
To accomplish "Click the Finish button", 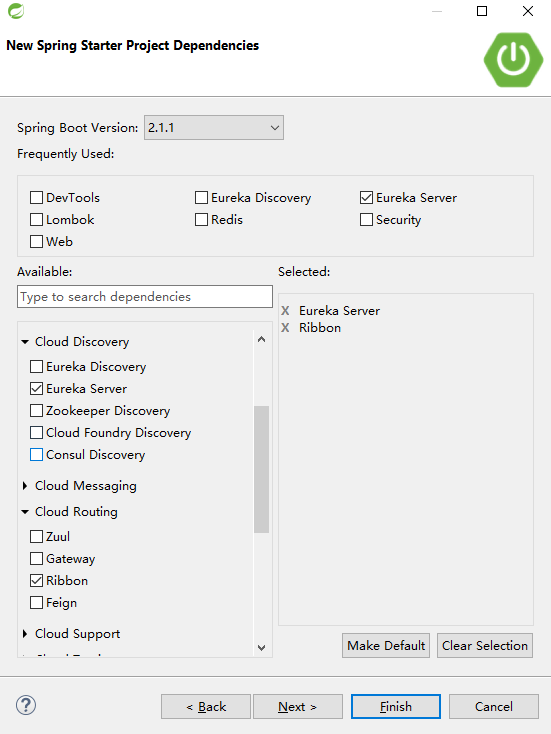I will (x=396, y=706).
